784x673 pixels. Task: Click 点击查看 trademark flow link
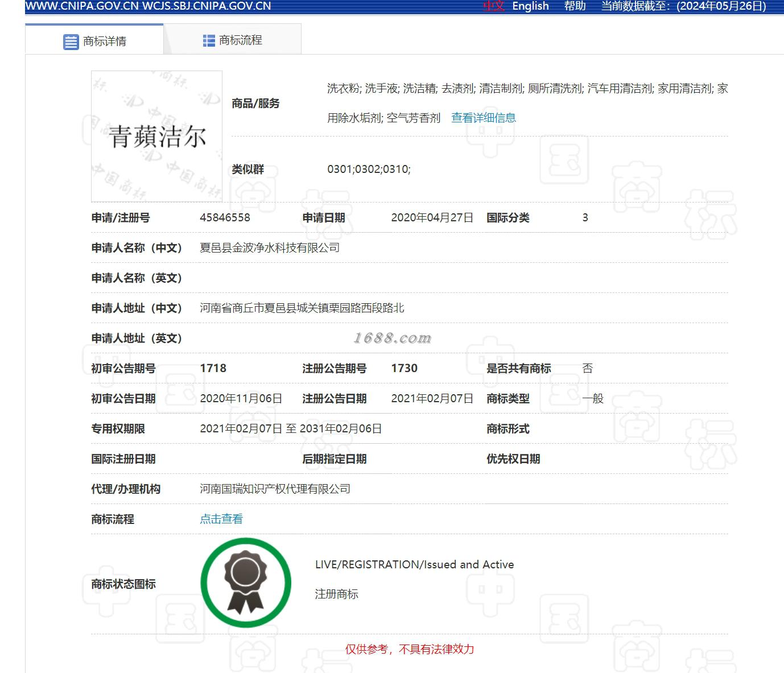[221, 519]
